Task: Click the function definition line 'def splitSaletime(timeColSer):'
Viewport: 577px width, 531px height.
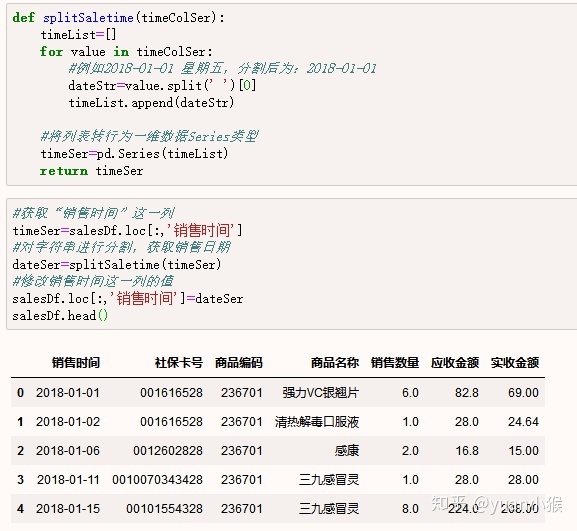Action: click(118, 17)
